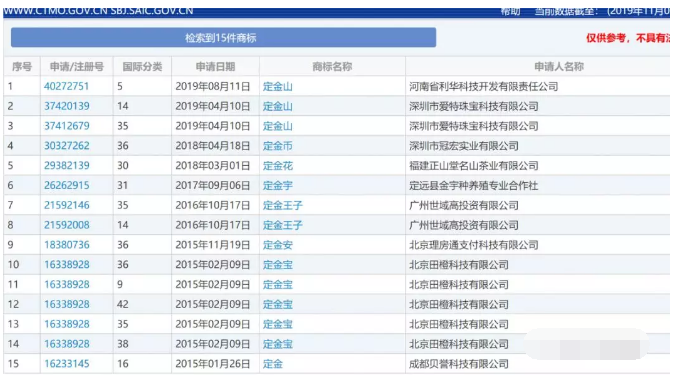Image resolution: width=675 pixels, height=388 pixels.
Task: Click the 国际分类 column header
Action: [142, 66]
